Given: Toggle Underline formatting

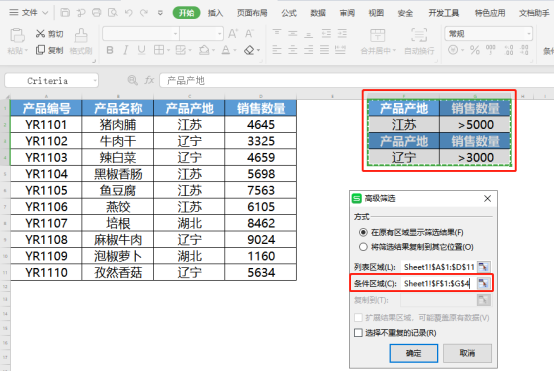Looking at the screenshot, I should [141, 50].
